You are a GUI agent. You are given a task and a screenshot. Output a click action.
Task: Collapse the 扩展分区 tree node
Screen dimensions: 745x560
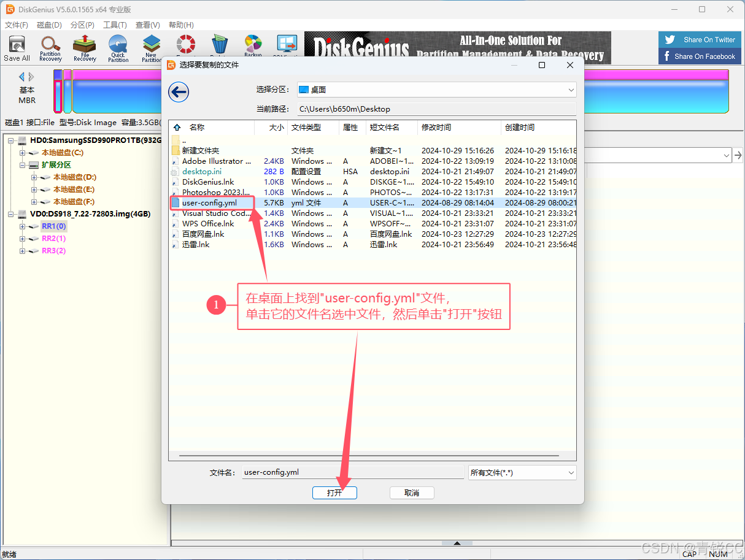click(23, 166)
